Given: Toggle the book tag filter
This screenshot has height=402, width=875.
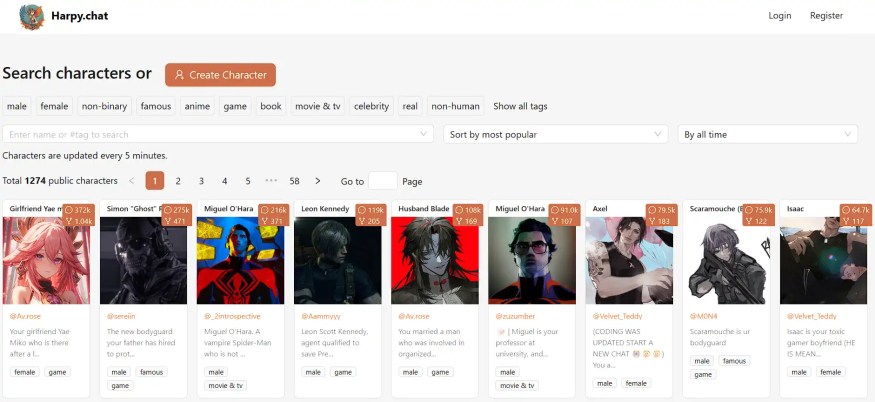Looking at the screenshot, I should (x=271, y=106).
